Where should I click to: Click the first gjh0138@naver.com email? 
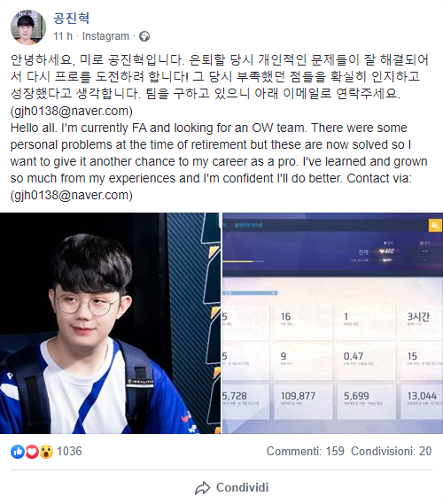point(72,111)
